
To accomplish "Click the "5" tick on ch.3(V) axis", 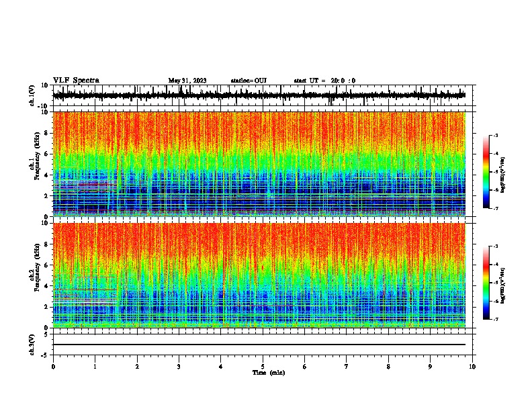I will click(46, 334).
